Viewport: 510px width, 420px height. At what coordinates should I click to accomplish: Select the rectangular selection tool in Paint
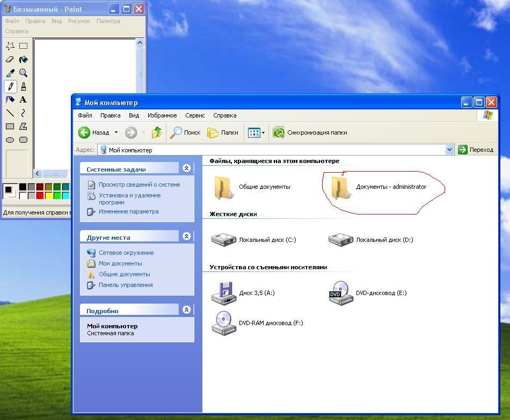pos(23,46)
